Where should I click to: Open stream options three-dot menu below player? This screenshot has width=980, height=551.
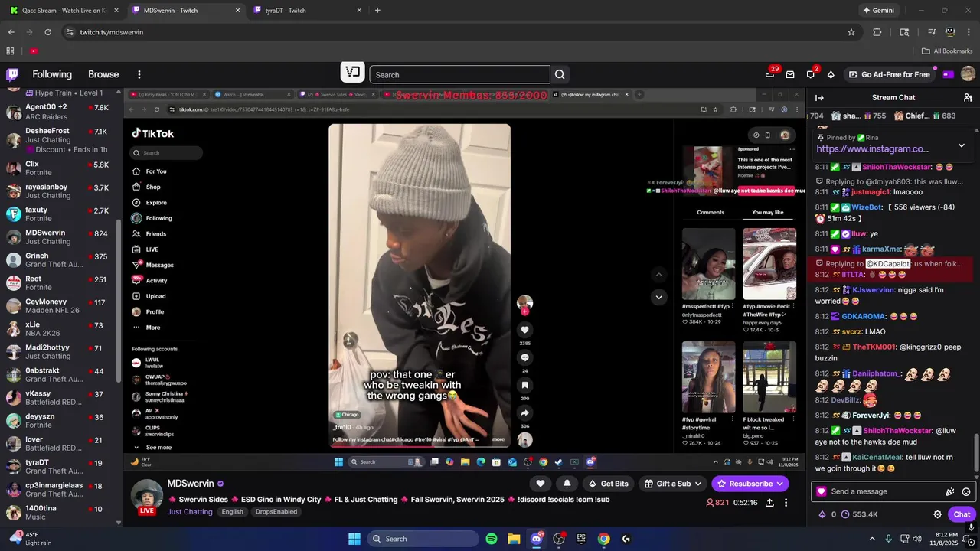point(786,503)
